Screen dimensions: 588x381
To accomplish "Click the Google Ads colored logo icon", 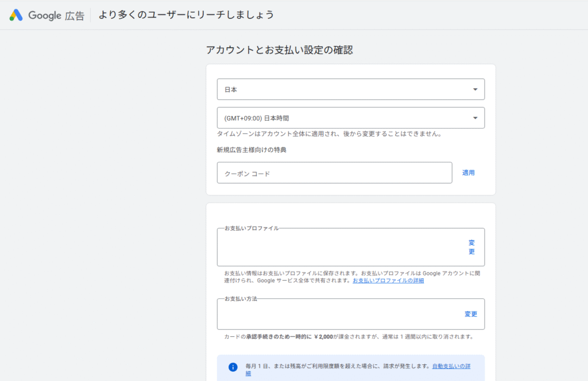I will click(16, 15).
